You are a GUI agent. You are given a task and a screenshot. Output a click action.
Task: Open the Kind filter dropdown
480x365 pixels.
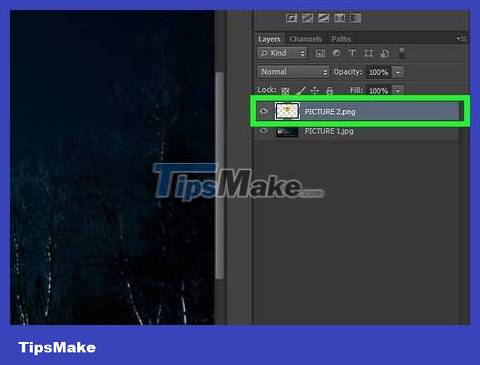point(282,53)
